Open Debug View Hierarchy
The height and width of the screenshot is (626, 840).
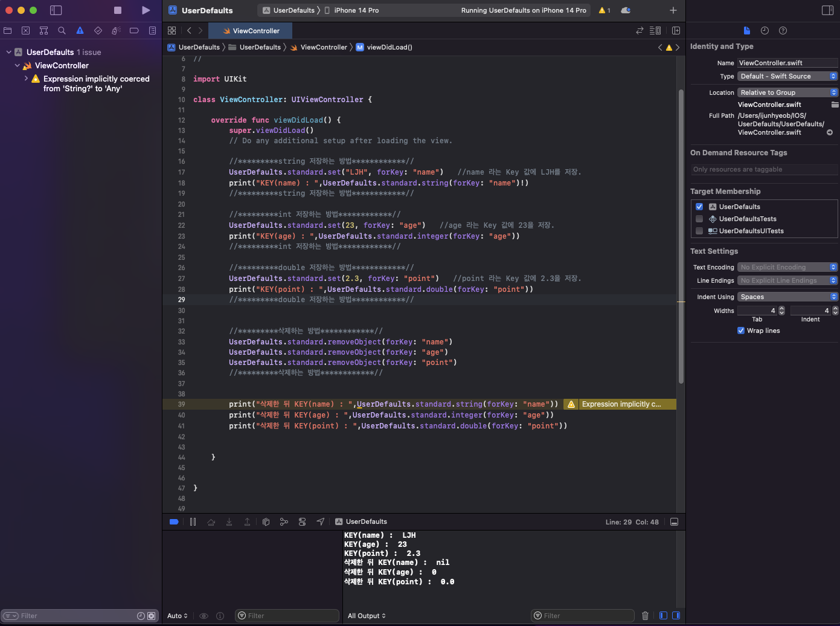[x=266, y=521]
